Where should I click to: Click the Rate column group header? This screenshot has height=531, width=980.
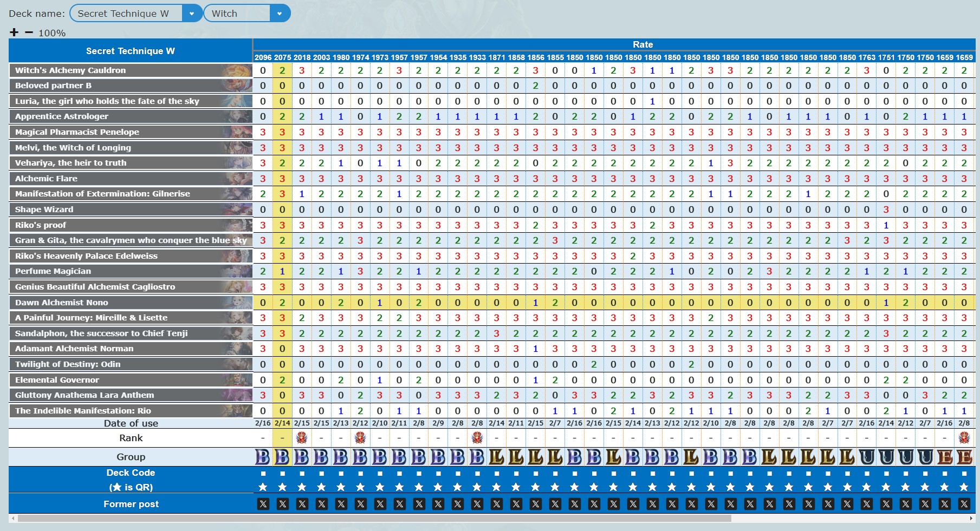coord(642,44)
